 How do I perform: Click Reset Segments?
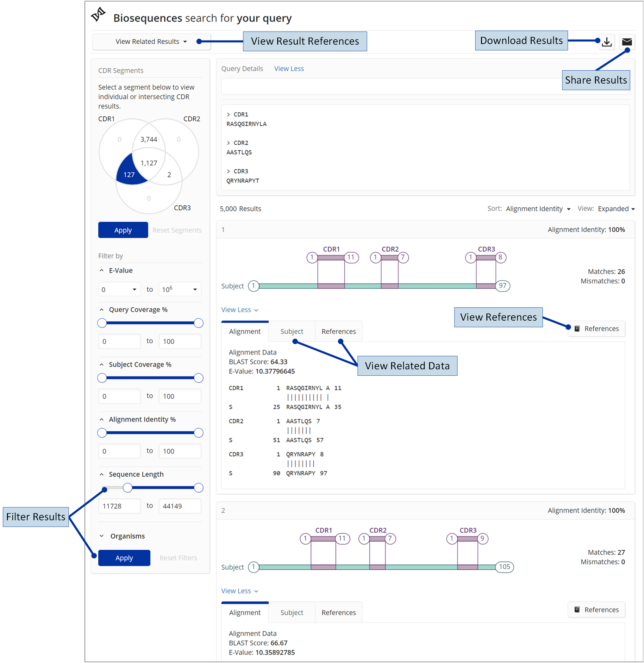pyautogui.click(x=177, y=230)
